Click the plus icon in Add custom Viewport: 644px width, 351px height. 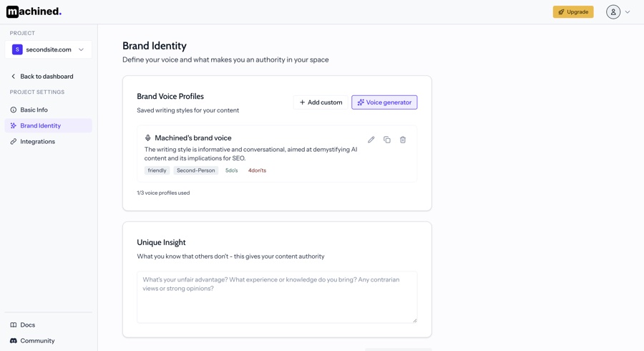point(302,102)
